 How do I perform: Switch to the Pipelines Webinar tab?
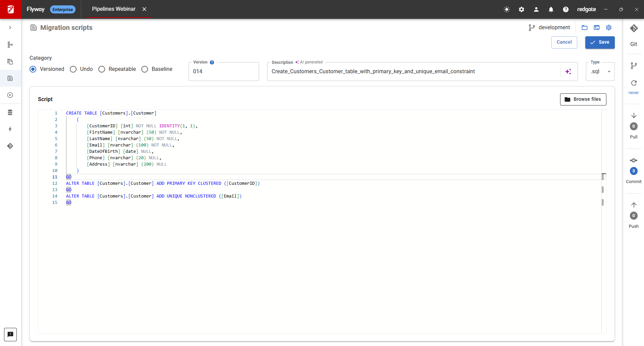(114, 9)
